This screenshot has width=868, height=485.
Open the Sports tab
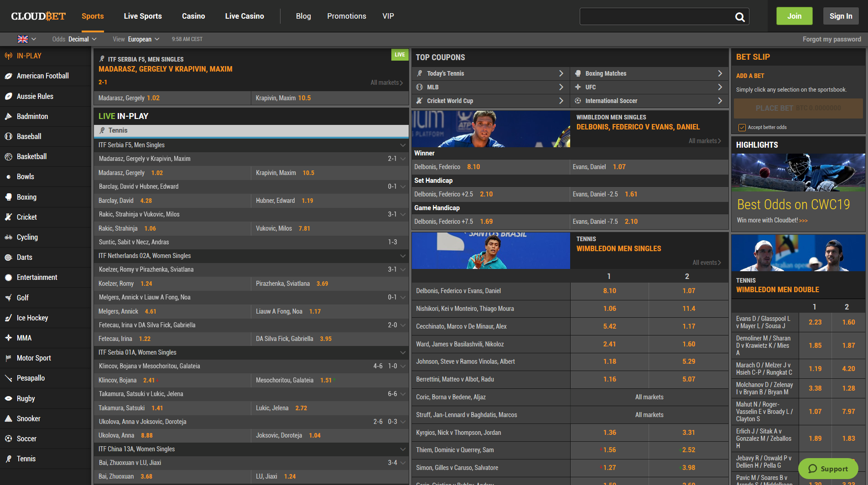(93, 16)
